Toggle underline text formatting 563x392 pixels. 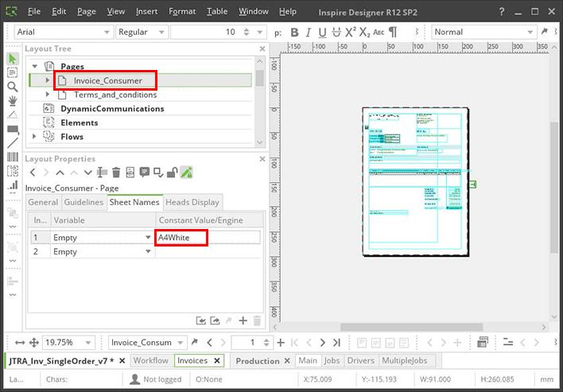(321, 33)
